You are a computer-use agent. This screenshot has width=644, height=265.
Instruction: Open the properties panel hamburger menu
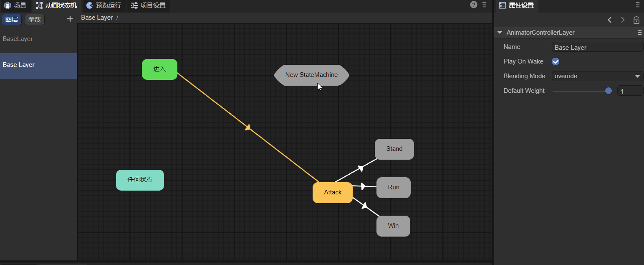pyautogui.click(x=637, y=5)
